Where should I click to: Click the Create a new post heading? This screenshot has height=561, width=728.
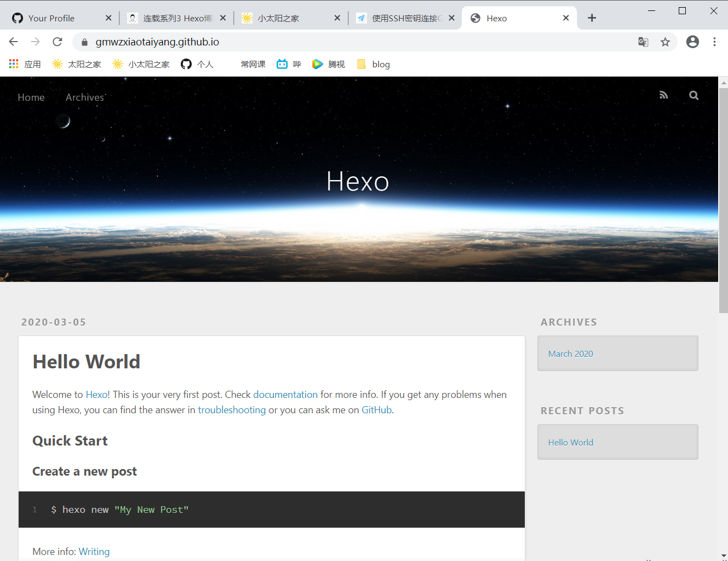tap(84, 471)
